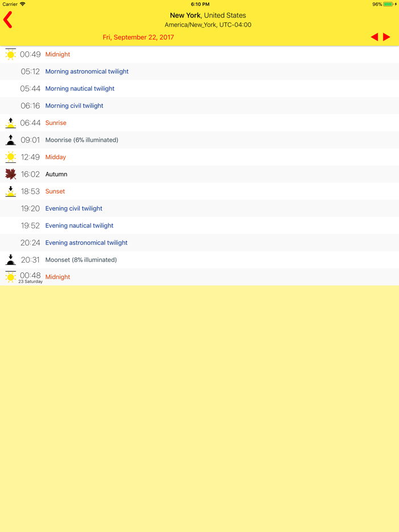The width and height of the screenshot is (399, 532).
Task: Tap the 18:53 time value
Action: 30,191
